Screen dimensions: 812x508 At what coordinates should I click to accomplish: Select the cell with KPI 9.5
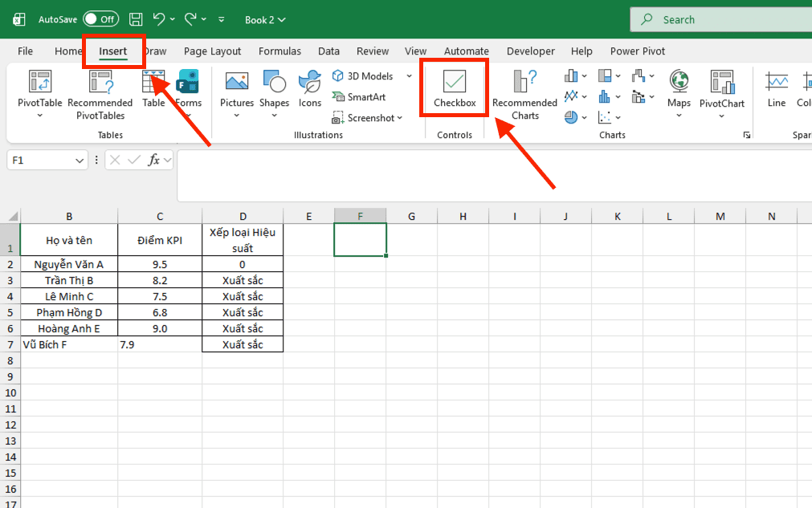[x=160, y=264]
